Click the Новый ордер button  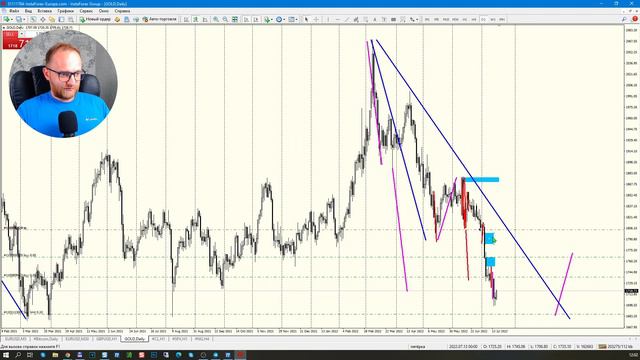click(95, 19)
